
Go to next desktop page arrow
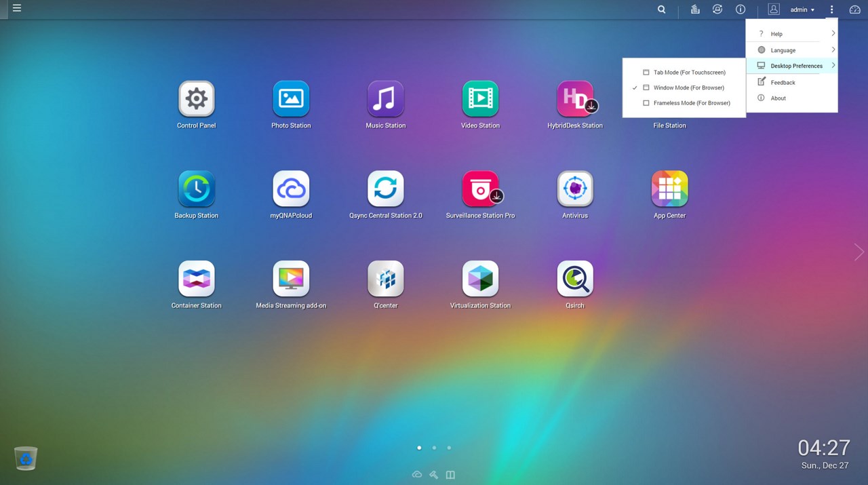click(859, 252)
